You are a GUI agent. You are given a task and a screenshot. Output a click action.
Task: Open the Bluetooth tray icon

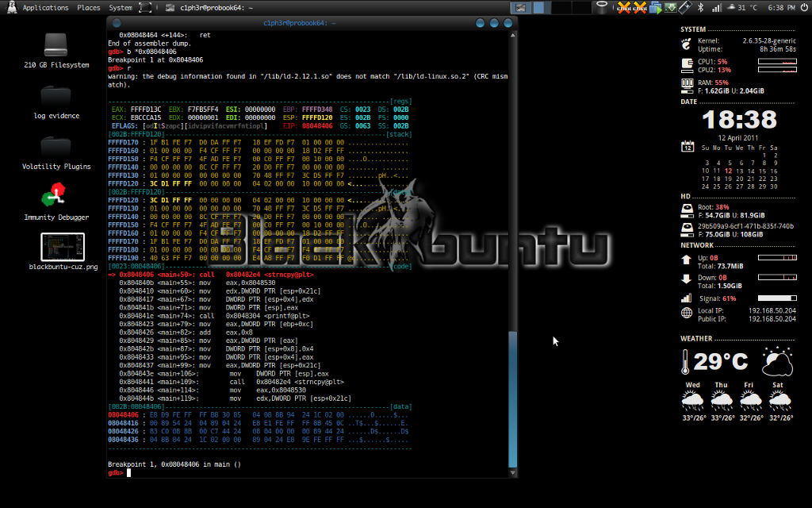(x=701, y=8)
